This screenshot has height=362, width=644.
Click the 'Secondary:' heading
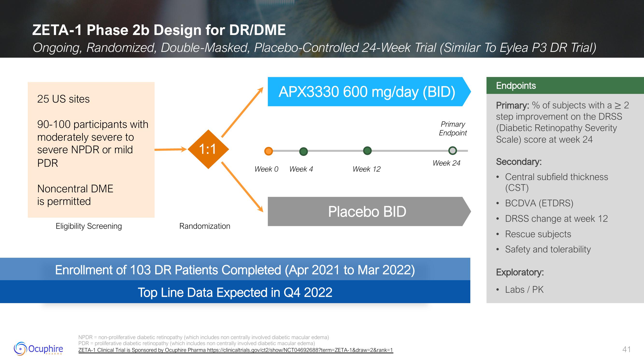(519, 162)
